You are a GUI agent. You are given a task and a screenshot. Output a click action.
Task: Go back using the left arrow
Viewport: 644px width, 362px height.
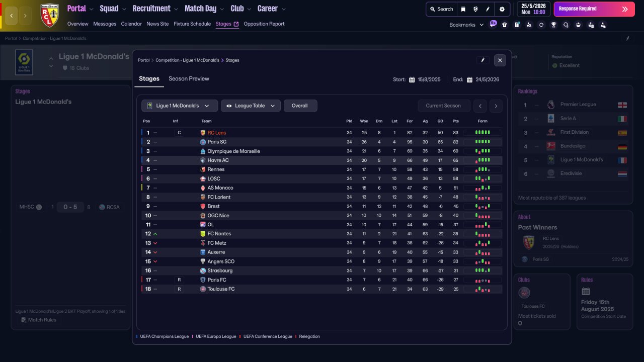pyautogui.click(x=11, y=16)
